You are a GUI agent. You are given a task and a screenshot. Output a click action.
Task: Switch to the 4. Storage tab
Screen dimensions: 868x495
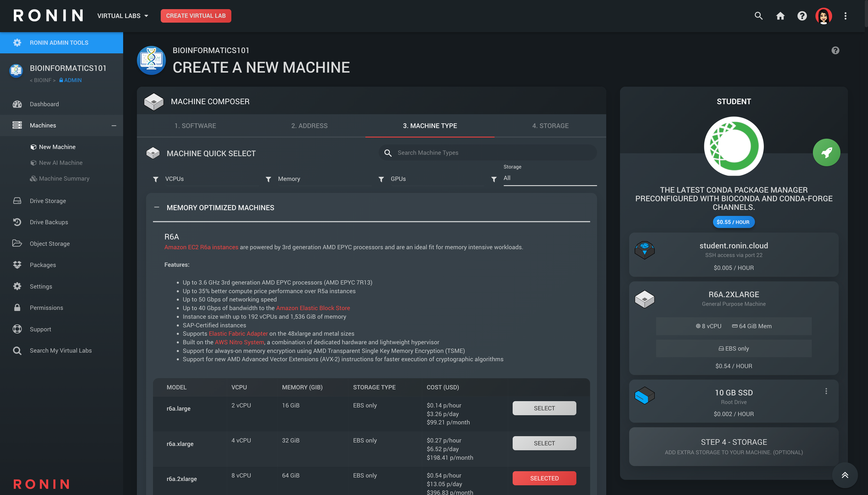coord(550,126)
